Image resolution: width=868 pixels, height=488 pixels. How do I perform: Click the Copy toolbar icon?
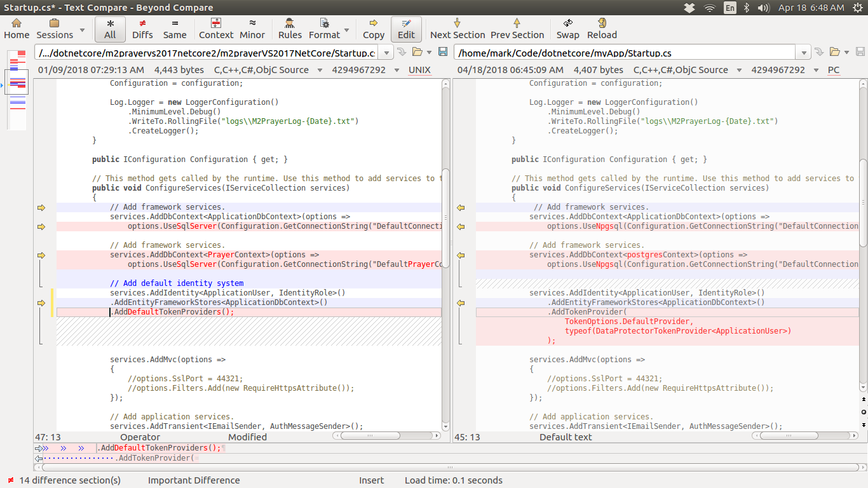click(373, 29)
